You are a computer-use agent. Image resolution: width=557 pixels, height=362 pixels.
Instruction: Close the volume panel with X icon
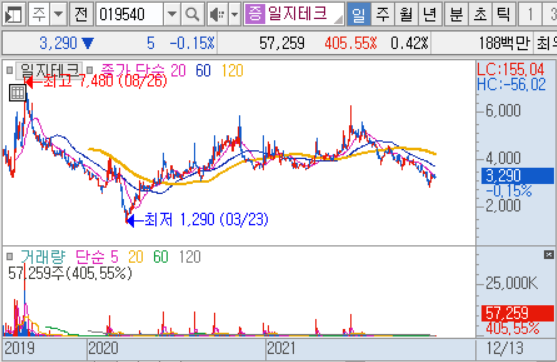coord(548,254)
